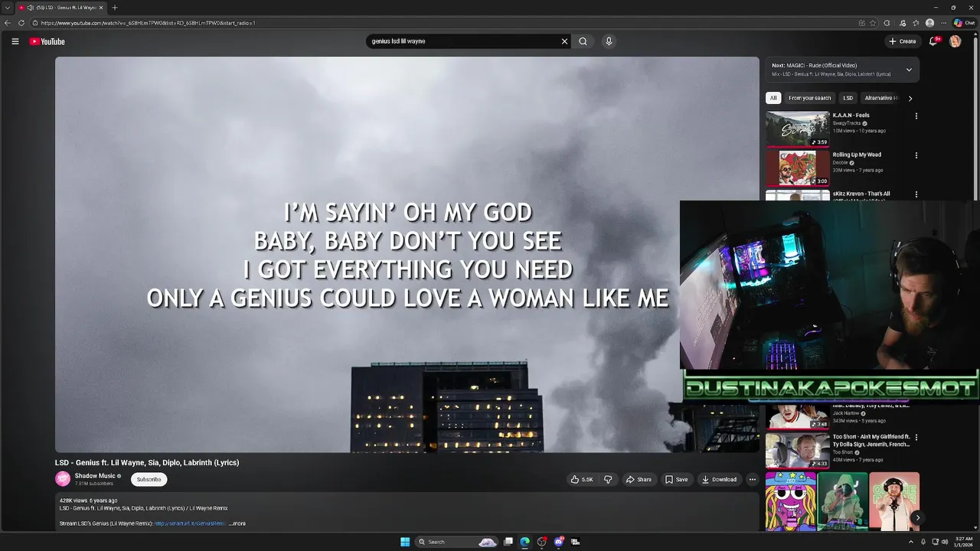
Task: Go to the YouTube home logo
Action: pos(47,41)
